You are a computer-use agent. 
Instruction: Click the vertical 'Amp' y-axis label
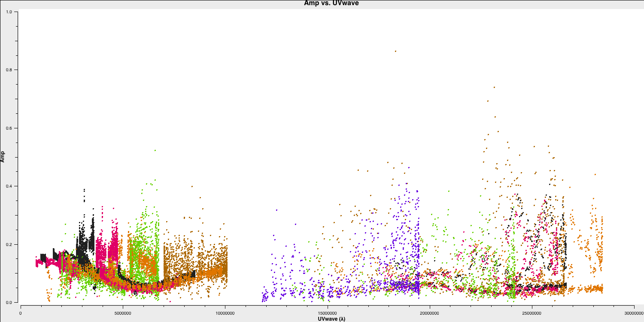coord(3,157)
